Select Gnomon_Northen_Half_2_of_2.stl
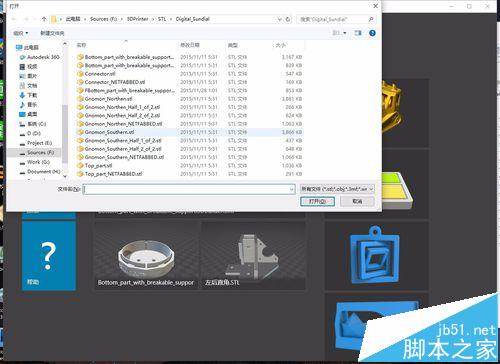 click(189, 115)
